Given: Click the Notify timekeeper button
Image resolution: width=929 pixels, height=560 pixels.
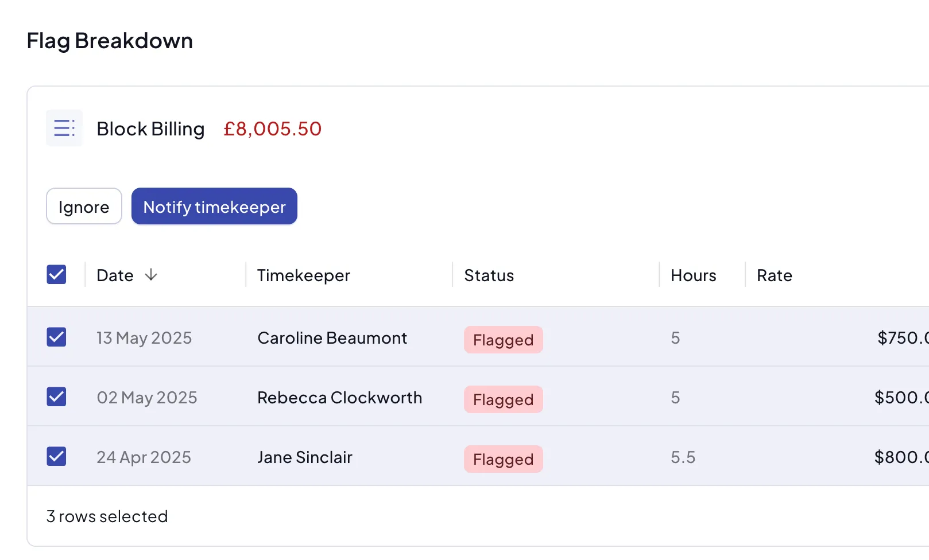Looking at the screenshot, I should tap(214, 207).
